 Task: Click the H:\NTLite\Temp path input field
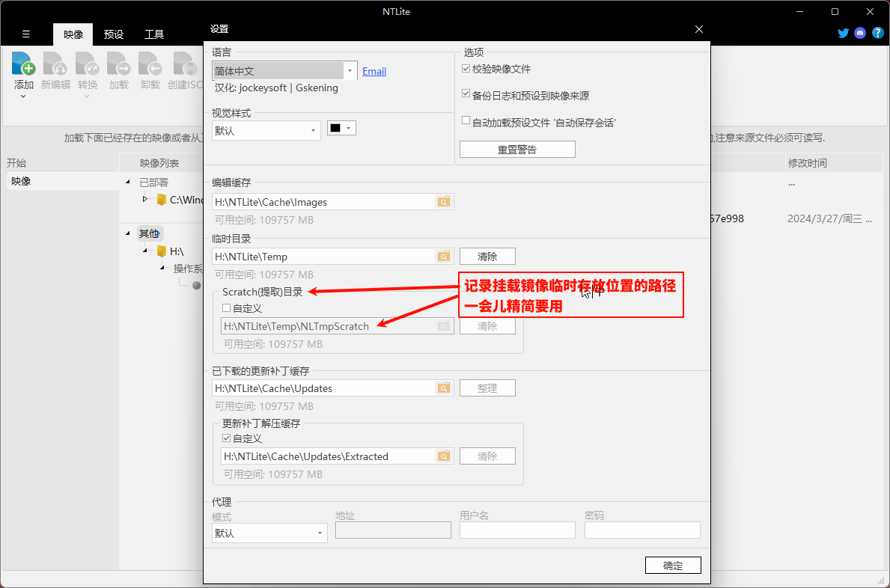click(x=324, y=257)
